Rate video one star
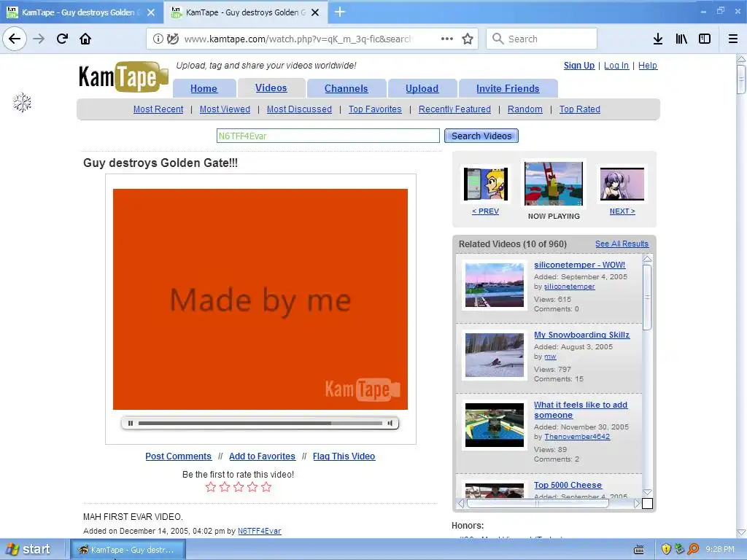 coord(211,486)
